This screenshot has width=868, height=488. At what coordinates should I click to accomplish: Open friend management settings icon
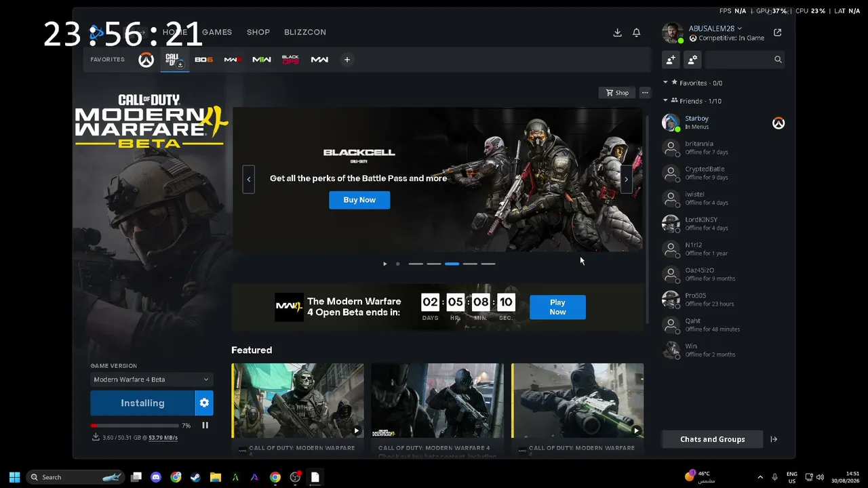(692, 60)
